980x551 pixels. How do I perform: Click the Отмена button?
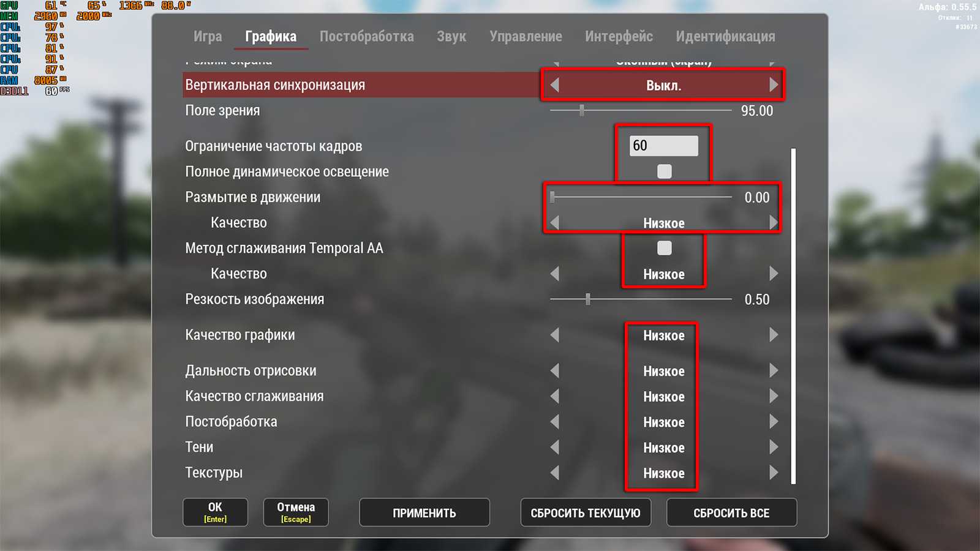pos(296,512)
